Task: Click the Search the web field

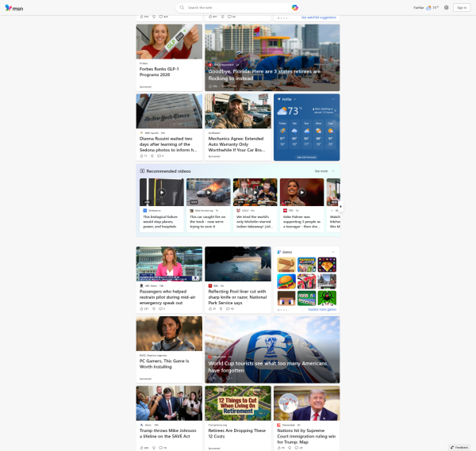Action: coord(238,8)
